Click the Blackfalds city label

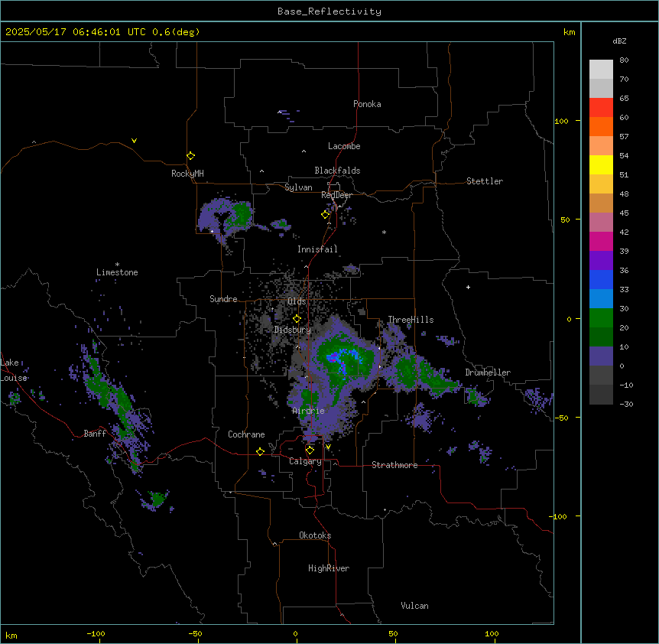click(x=337, y=171)
